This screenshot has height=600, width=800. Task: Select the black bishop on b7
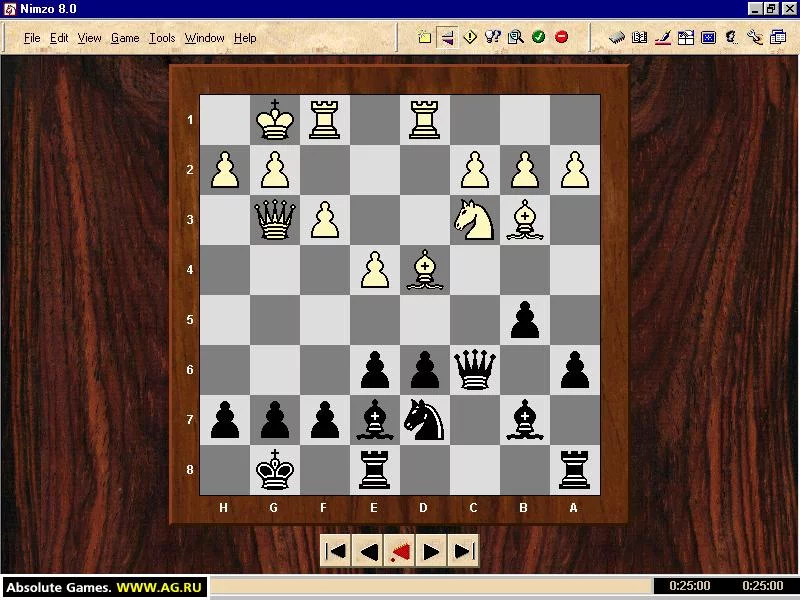524,420
